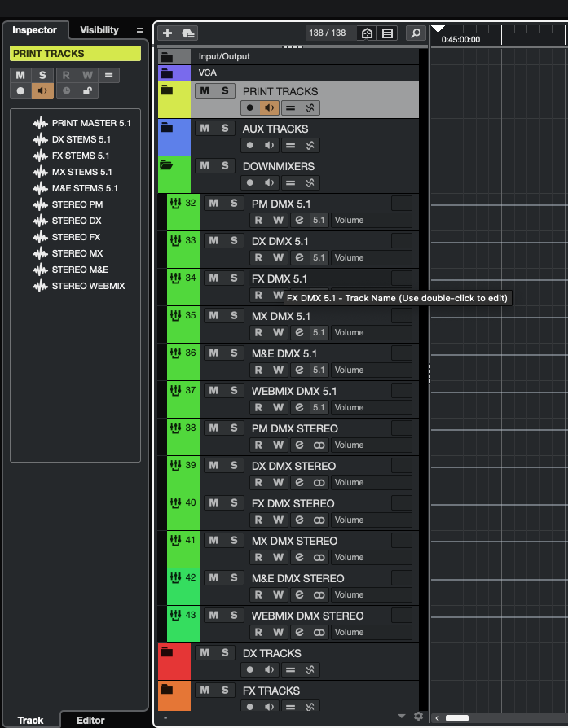Toggle monitor on the PRINT TRACKS folder
This screenshot has width=568, height=728.
[269, 107]
